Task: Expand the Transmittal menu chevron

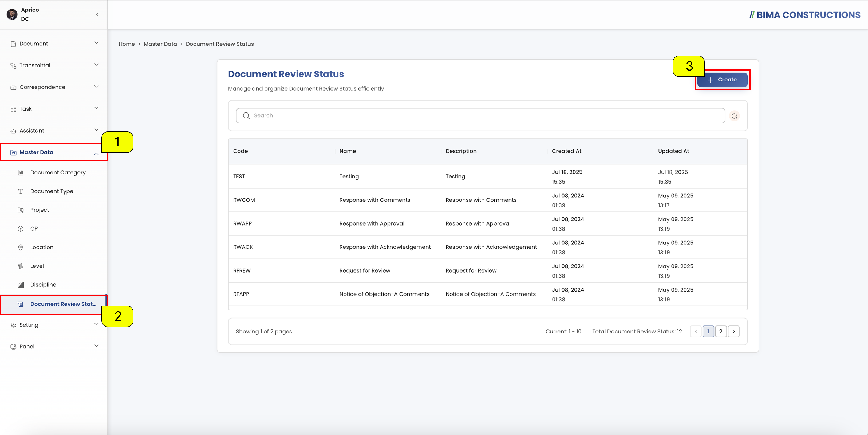Action: [96, 64]
